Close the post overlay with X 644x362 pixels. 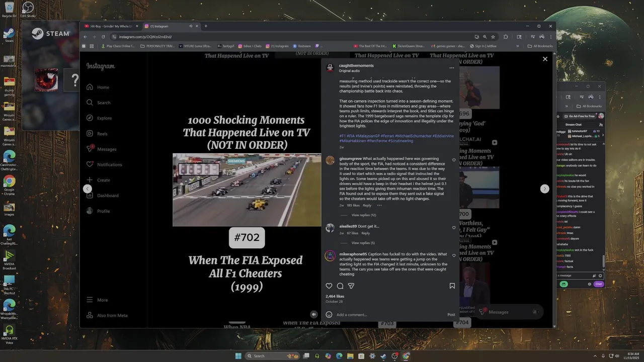click(545, 59)
